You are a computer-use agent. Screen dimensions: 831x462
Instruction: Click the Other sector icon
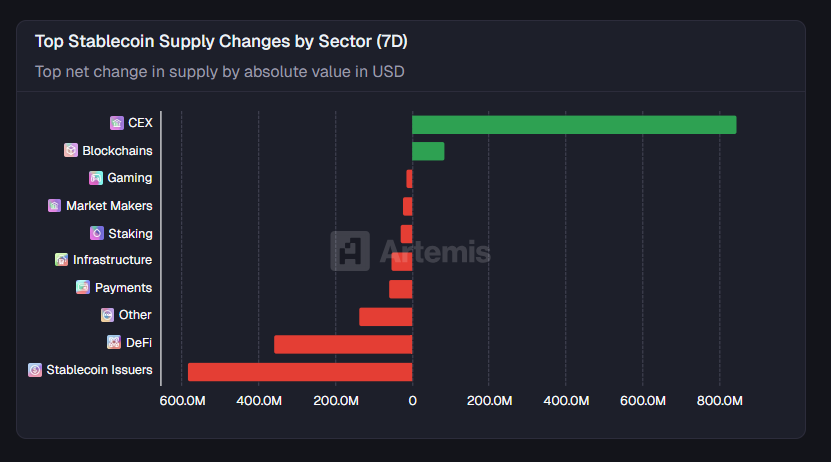tap(108, 315)
